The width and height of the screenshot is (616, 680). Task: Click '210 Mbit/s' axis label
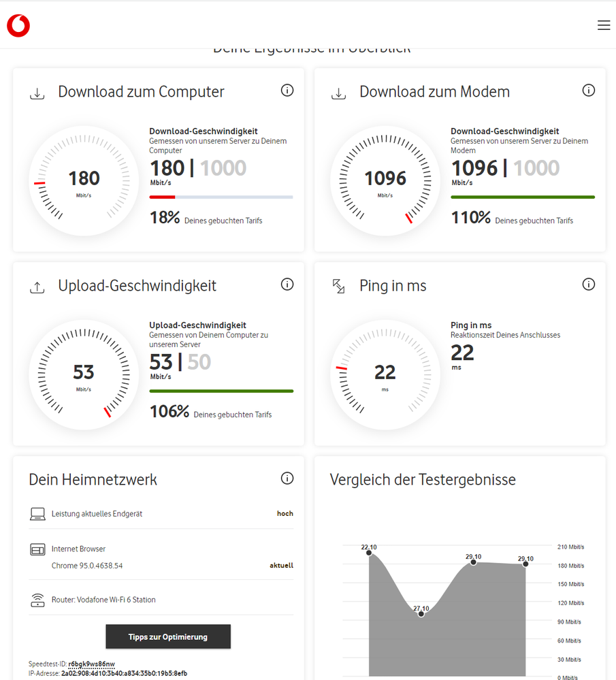(x=571, y=547)
